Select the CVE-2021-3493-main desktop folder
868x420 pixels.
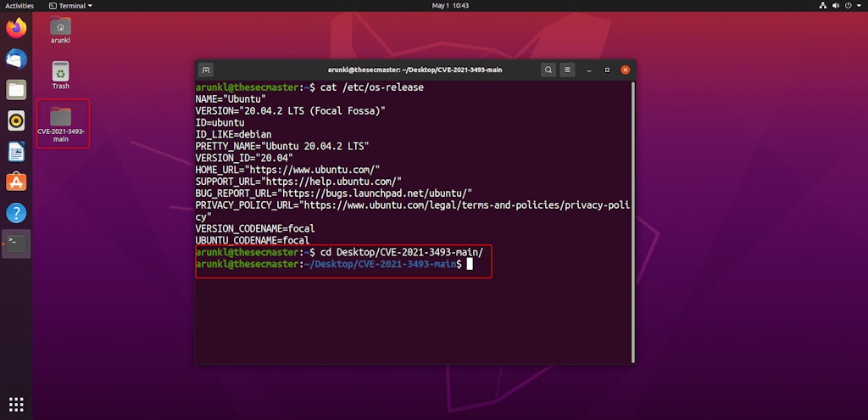pyautogui.click(x=61, y=124)
